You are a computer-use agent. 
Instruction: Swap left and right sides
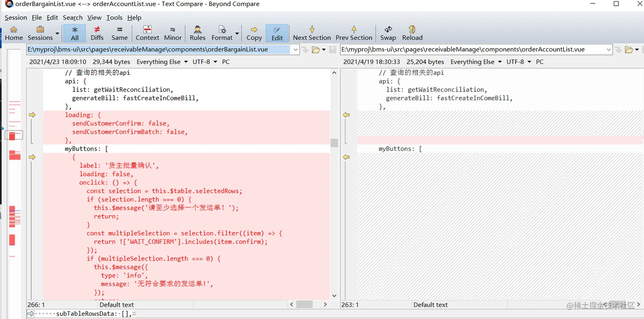[x=388, y=33]
